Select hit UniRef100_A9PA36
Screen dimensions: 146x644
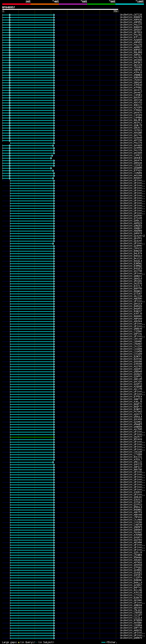point(131,20)
